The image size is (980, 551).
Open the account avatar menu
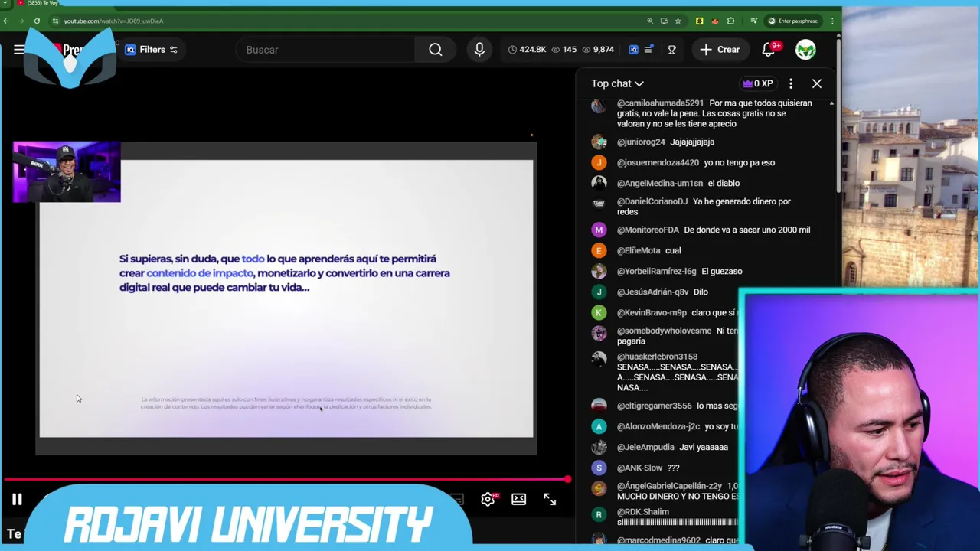tap(805, 50)
